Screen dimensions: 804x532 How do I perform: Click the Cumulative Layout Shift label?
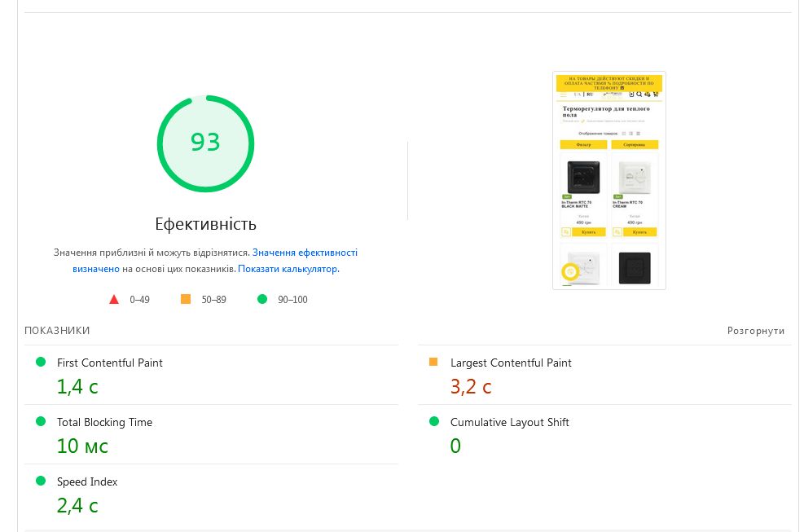coord(509,422)
